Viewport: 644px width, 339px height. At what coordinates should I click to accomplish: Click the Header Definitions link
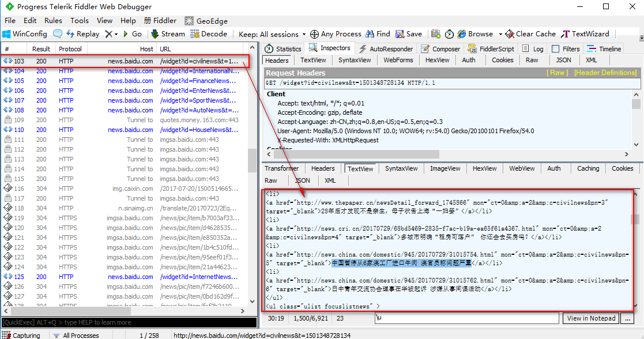click(605, 73)
